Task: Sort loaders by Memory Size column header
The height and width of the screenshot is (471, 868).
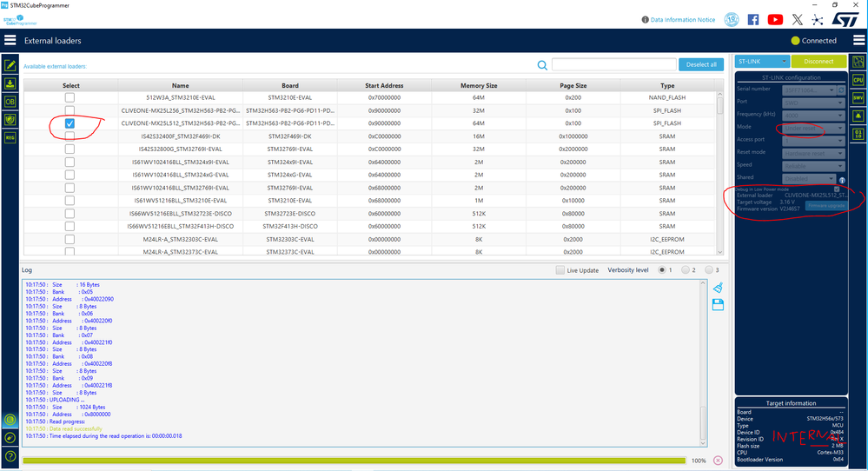Action: [x=479, y=86]
